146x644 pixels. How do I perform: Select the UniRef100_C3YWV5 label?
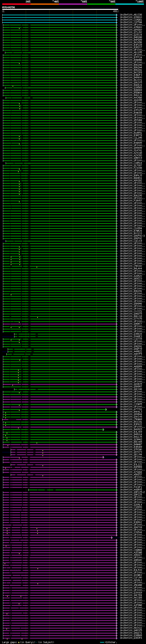click(131, 404)
